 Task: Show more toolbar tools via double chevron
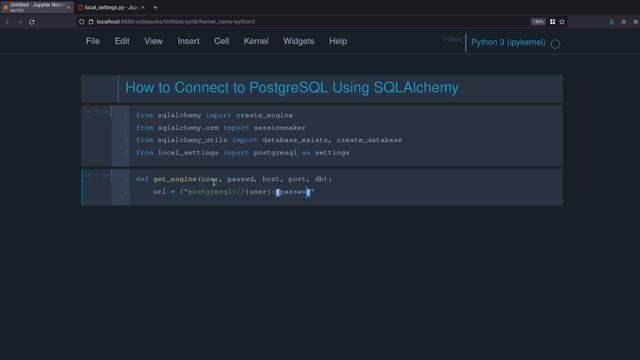click(x=624, y=22)
